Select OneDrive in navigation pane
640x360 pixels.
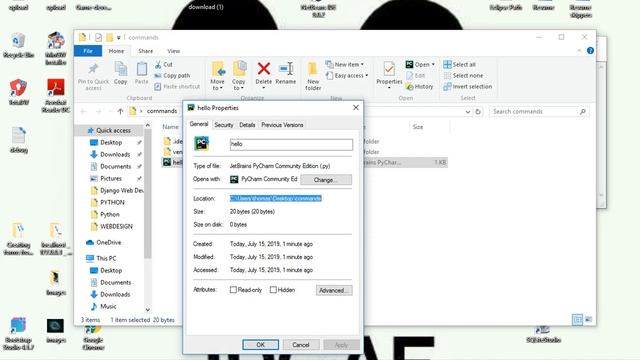[104, 242]
